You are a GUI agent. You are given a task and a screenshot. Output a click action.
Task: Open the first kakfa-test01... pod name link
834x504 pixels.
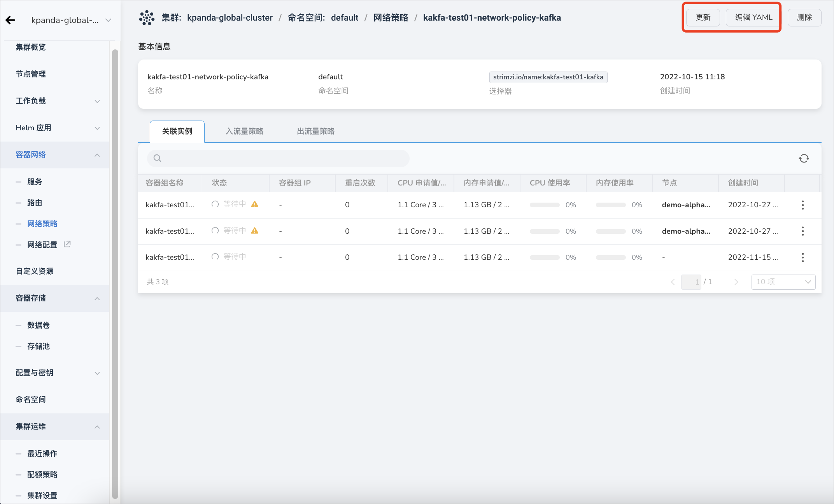pos(170,205)
